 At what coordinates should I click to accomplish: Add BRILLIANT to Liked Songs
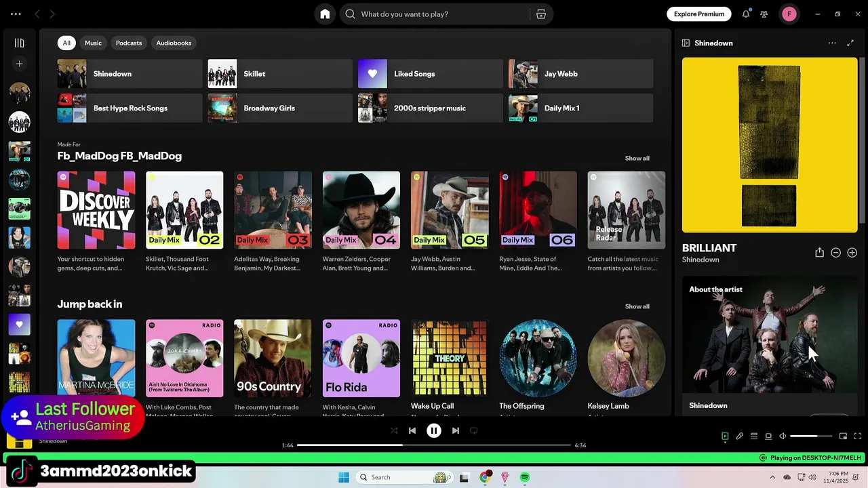coord(852,252)
